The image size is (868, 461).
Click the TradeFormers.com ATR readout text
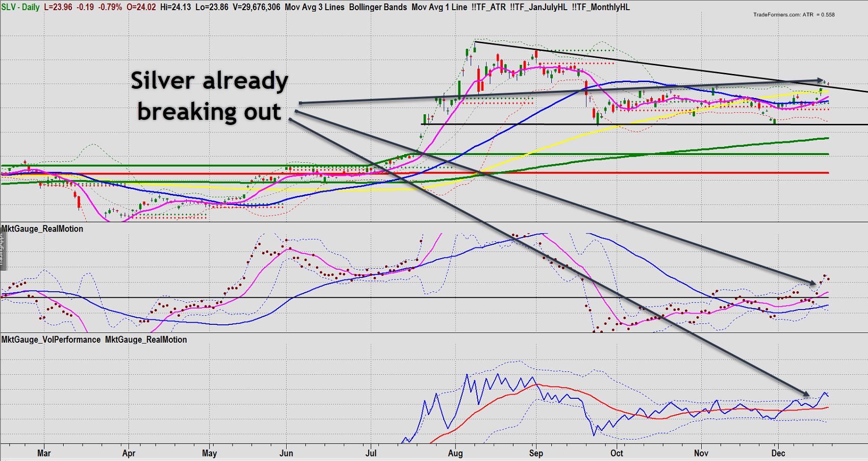794,15
